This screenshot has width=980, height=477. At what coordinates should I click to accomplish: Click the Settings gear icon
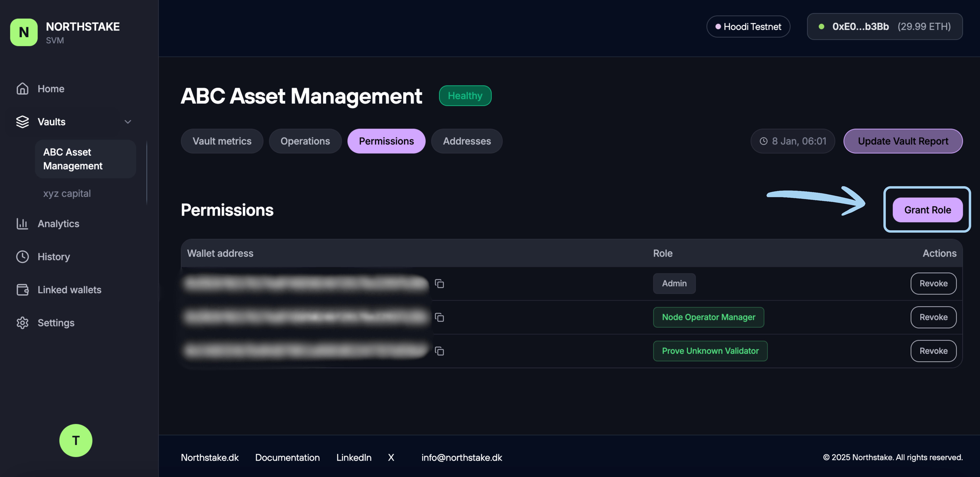pos(22,323)
